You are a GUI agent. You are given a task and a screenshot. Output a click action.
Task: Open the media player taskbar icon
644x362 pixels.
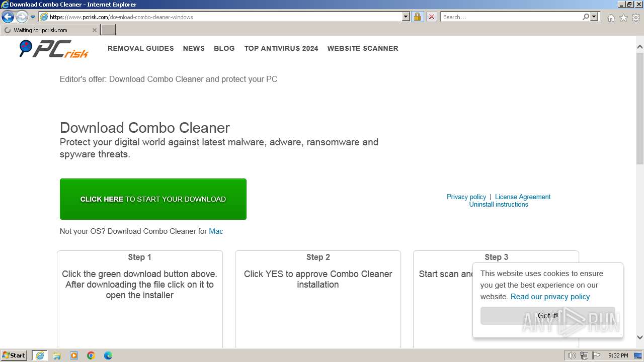tap(74, 355)
